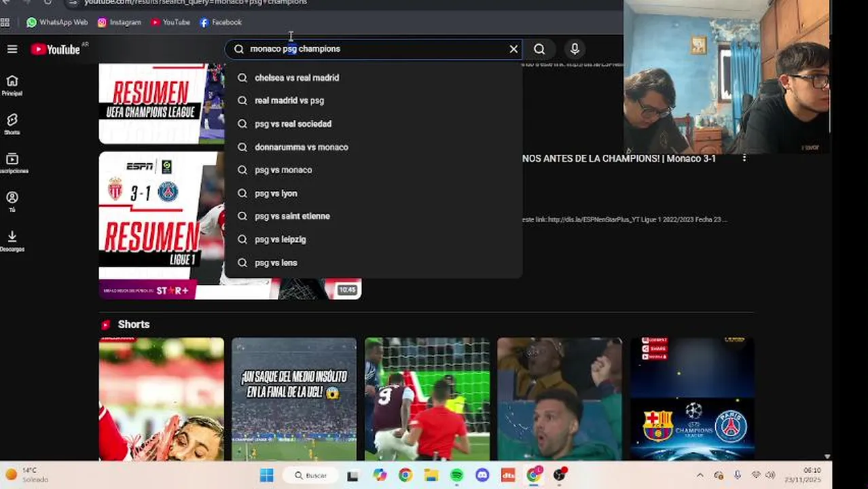Open Task View on the taskbar
Screen dimensions: 868x489
click(352, 475)
